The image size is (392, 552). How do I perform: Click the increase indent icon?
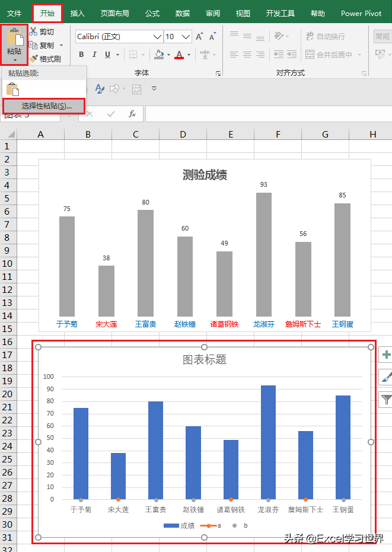pos(292,54)
